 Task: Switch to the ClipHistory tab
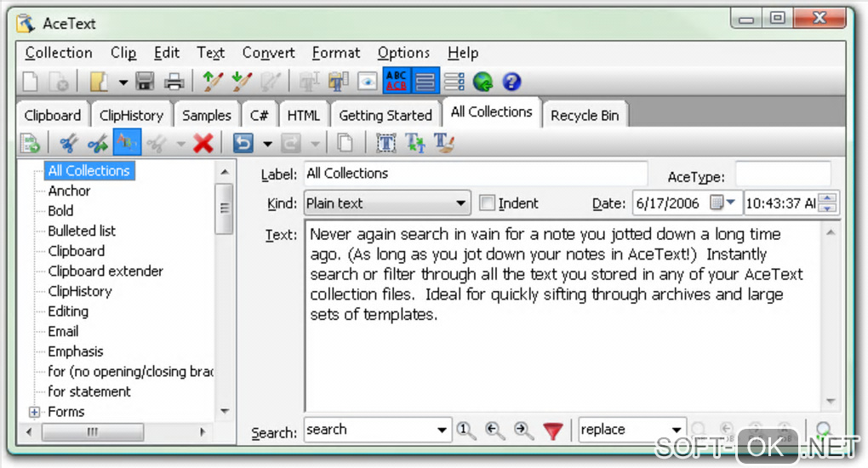coord(131,115)
